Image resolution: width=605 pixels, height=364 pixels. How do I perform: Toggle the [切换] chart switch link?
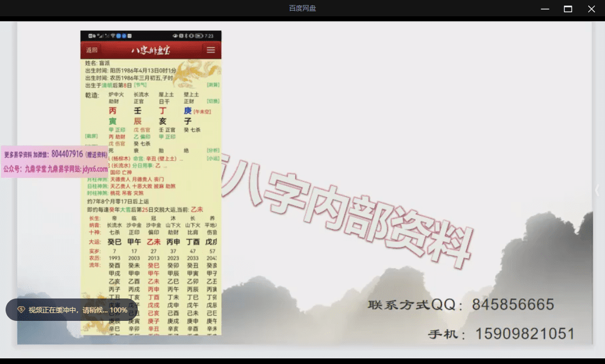click(213, 101)
